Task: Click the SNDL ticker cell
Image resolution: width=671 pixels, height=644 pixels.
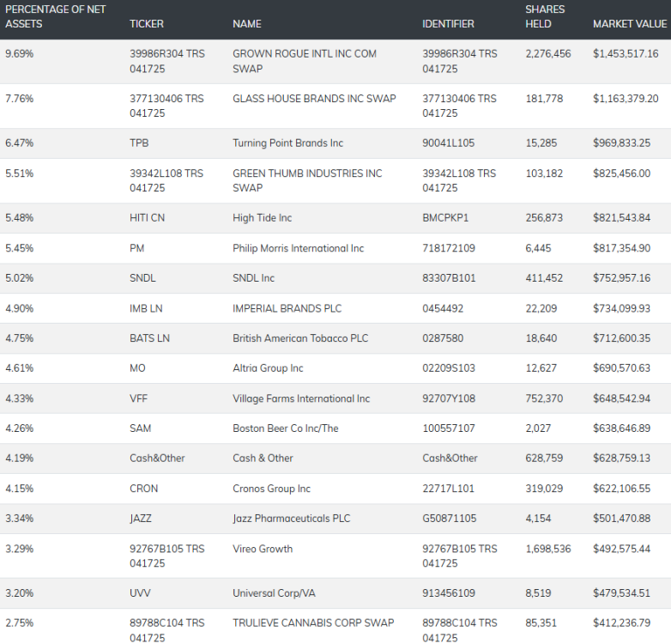Action: click(142, 278)
